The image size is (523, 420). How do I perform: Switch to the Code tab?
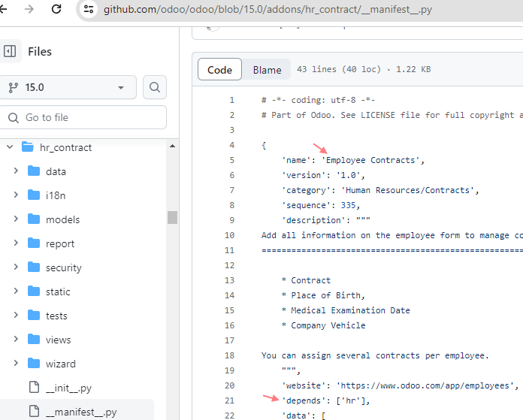[219, 69]
